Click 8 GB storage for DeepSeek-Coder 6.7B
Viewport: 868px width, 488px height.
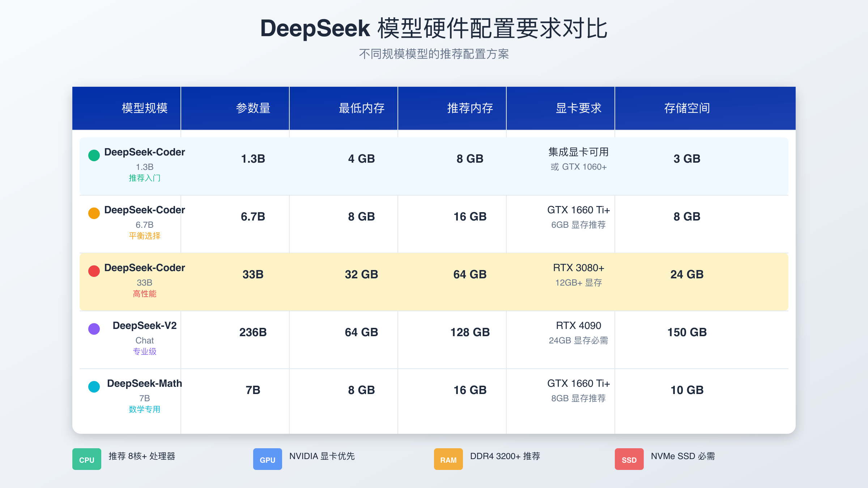coord(687,217)
